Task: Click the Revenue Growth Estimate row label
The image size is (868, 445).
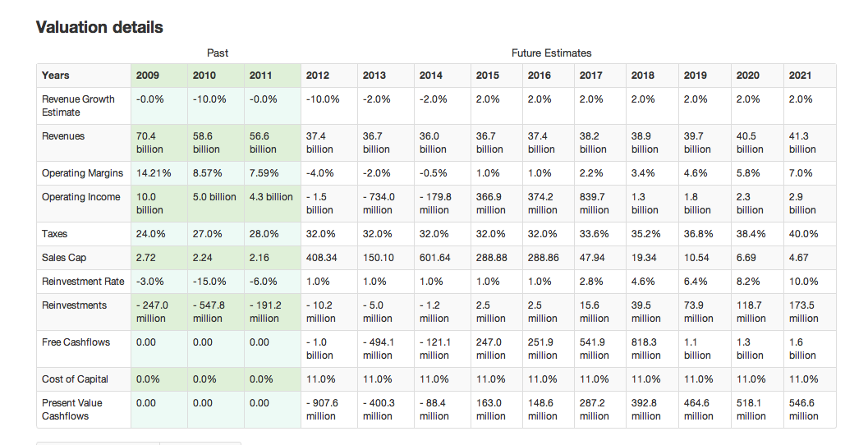Action: click(79, 105)
